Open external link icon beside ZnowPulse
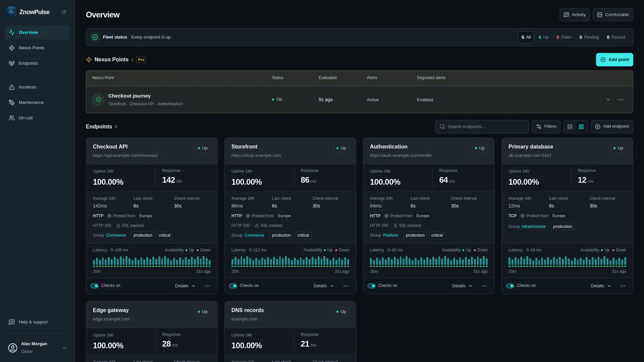The image size is (644, 362). [x=64, y=12]
